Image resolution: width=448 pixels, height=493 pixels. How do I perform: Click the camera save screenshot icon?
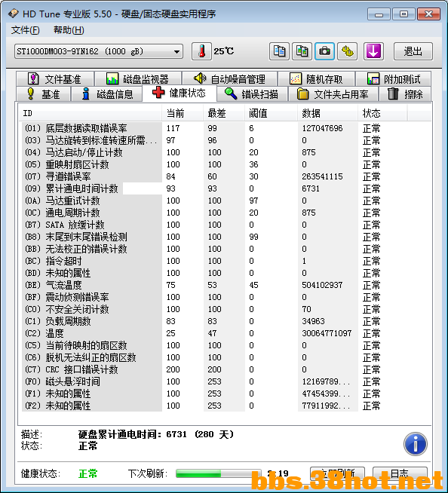(324, 51)
